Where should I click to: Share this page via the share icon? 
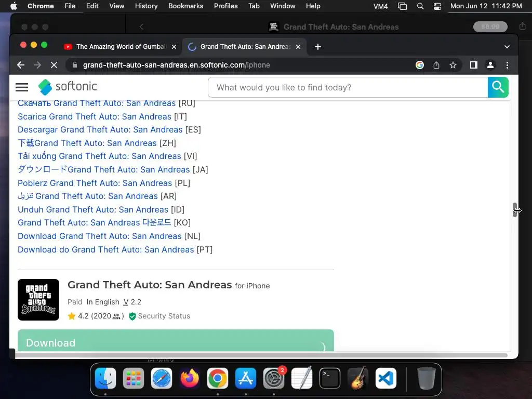436,65
